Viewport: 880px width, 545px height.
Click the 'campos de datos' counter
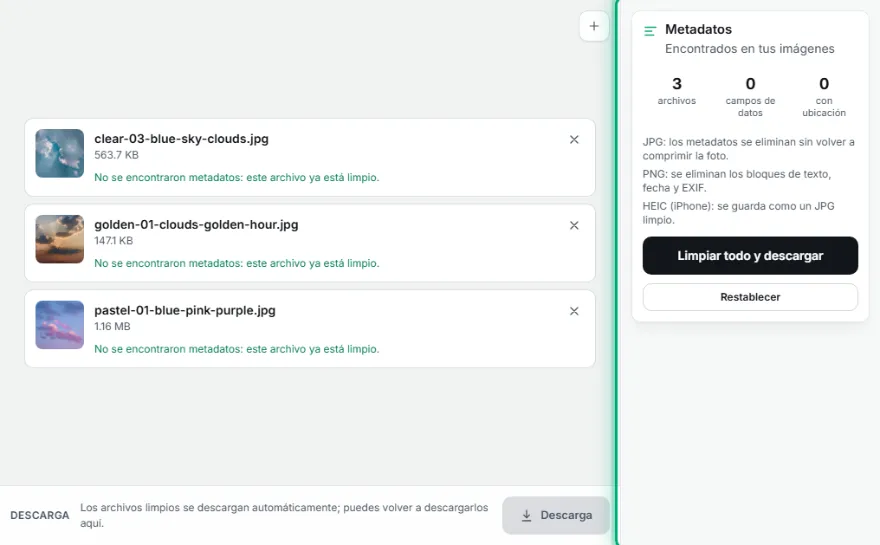[x=750, y=97]
